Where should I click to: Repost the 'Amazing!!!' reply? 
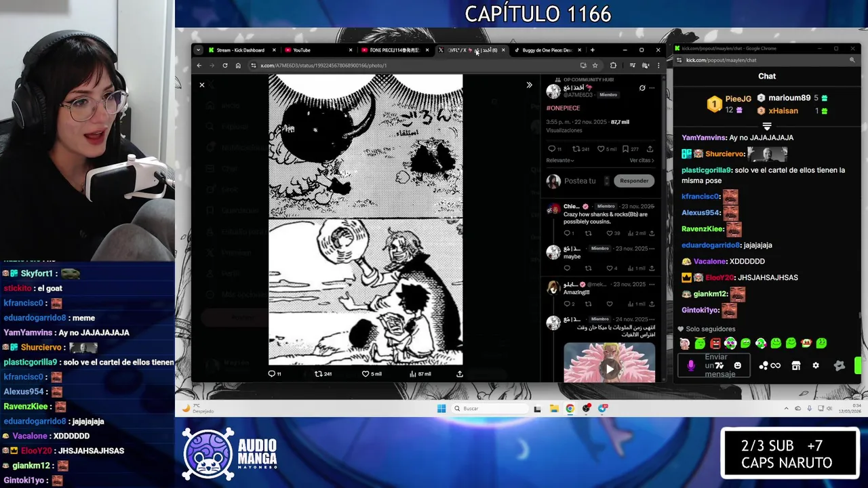[588, 304]
